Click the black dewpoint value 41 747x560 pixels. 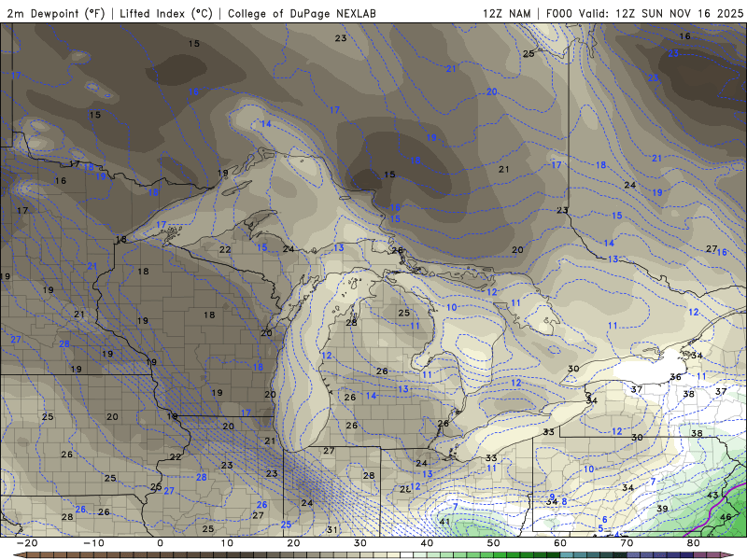click(444, 522)
